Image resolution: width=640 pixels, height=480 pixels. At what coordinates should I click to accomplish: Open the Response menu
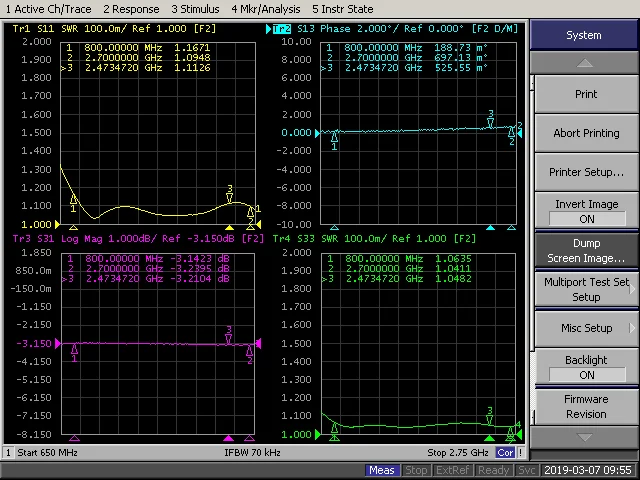coord(131,9)
